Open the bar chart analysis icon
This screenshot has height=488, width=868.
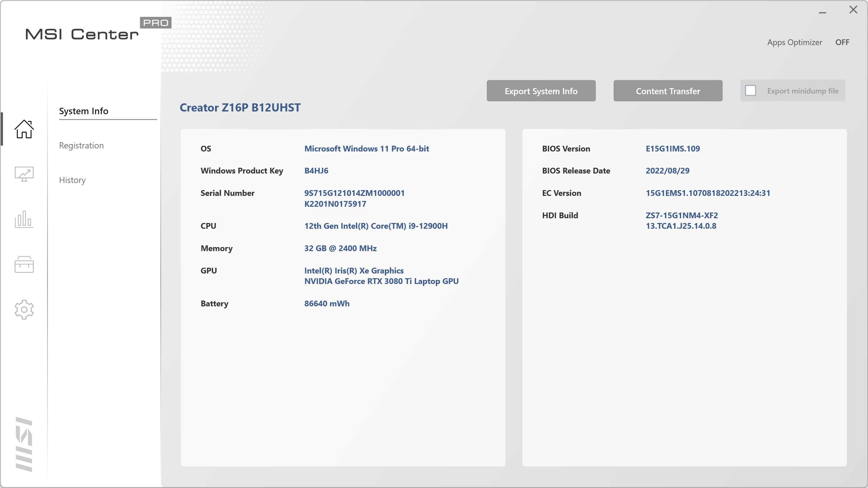(x=24, y=219)
